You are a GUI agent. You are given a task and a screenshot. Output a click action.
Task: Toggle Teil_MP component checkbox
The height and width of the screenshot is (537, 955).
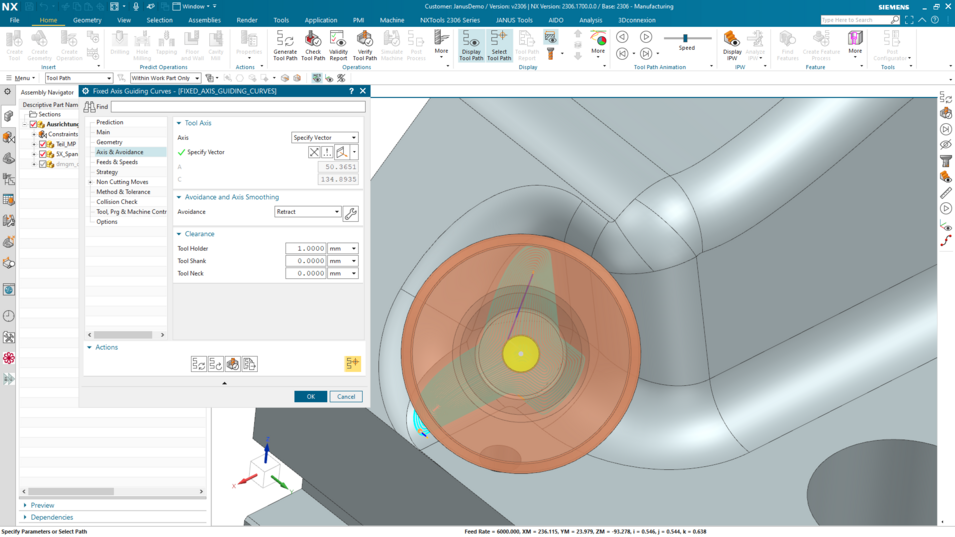click(43, 144)
